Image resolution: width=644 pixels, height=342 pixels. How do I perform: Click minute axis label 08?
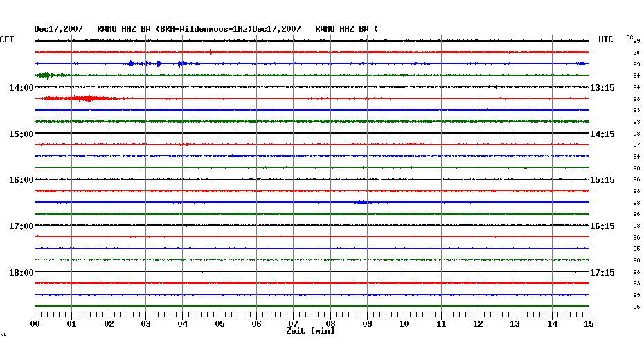(x=330, y=324)
